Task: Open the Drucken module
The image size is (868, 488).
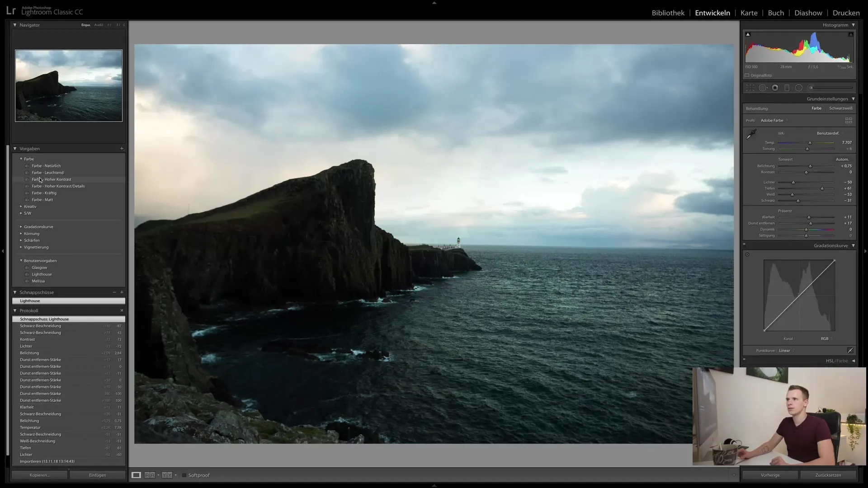Action: coord(846,13)
